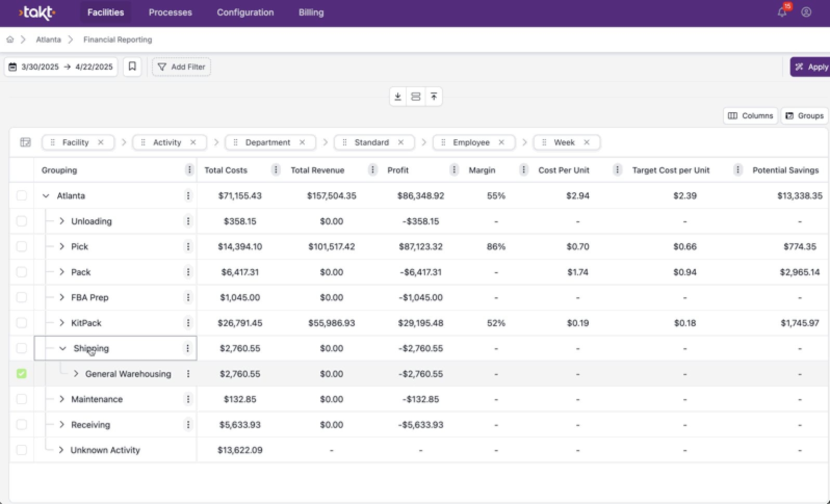Screen dimensions: 830x504
Task: Collapse the Shipping activity row
Action: pyautogui.click(x=63, y=348)
